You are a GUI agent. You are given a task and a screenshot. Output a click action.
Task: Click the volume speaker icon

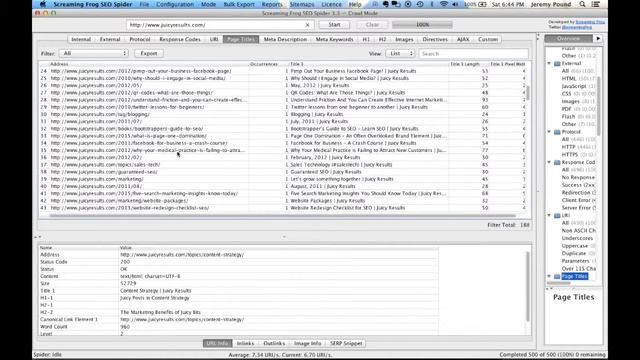point(456,4)
